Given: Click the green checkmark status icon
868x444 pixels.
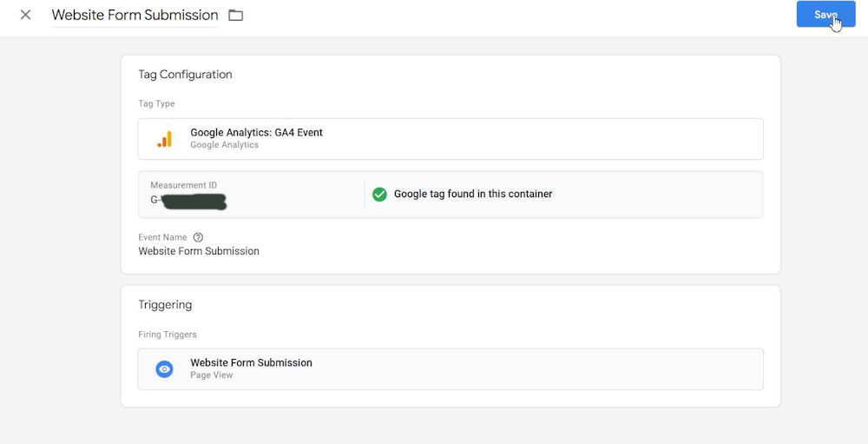Looking at the screenshot, I should click(x=379, y=195).
